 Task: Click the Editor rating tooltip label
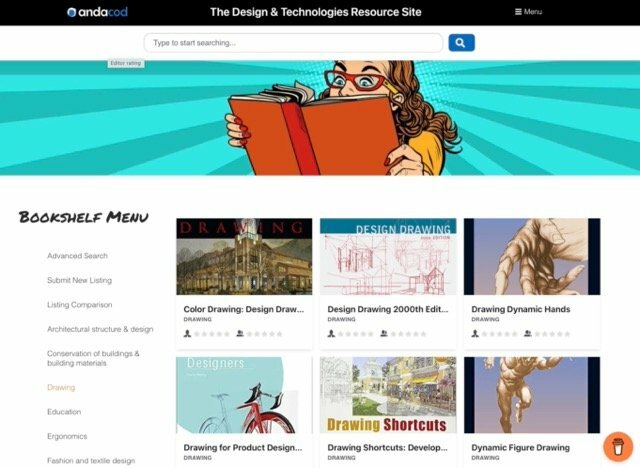point(126,63)
